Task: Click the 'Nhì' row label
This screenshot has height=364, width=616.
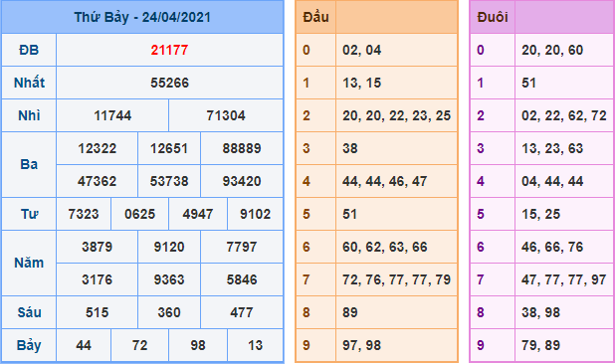Action: coord(29,115)
